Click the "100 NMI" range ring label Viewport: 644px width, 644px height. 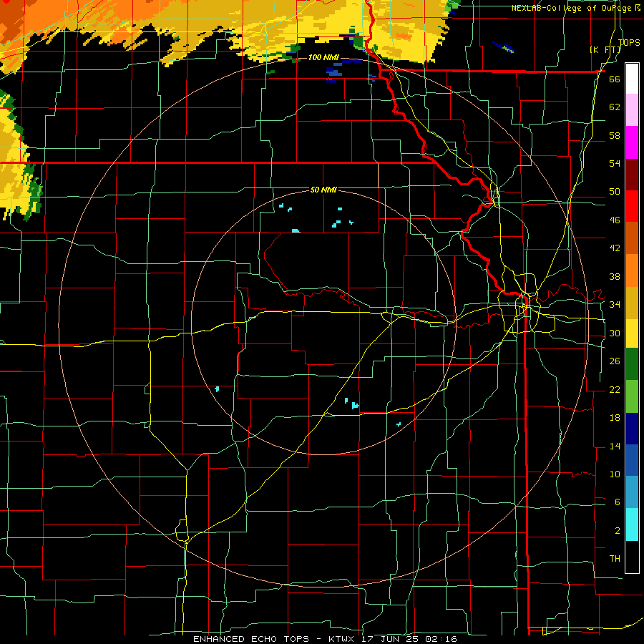click(x=323, y=57)
